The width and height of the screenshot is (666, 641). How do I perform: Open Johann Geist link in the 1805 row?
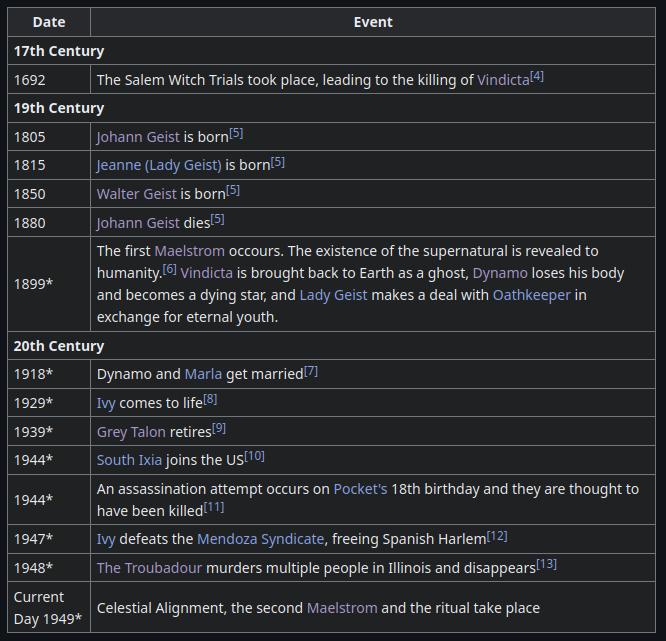click(138, 137)
